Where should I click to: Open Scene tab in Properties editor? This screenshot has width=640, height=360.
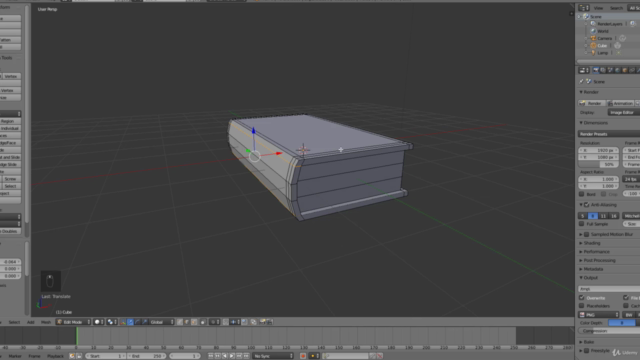[610, 71]
